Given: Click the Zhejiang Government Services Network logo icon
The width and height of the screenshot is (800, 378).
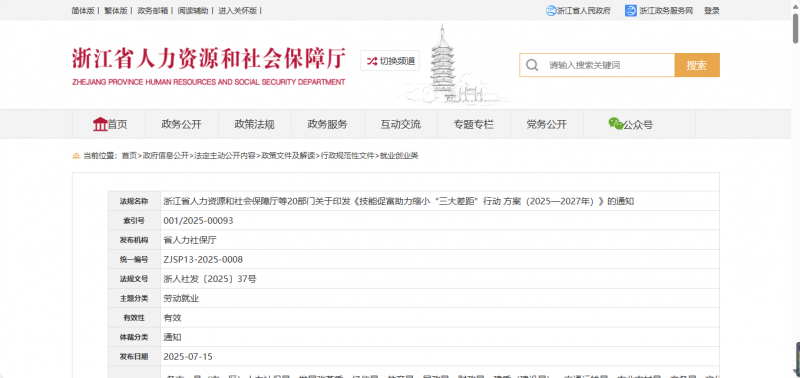Looking at the screenshot, I should 631,11.
